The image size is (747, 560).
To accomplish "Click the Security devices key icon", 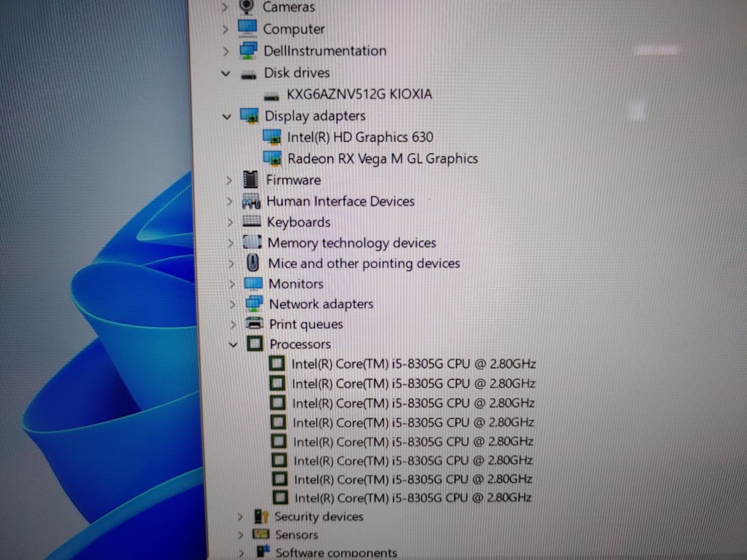I will [261, 516].
